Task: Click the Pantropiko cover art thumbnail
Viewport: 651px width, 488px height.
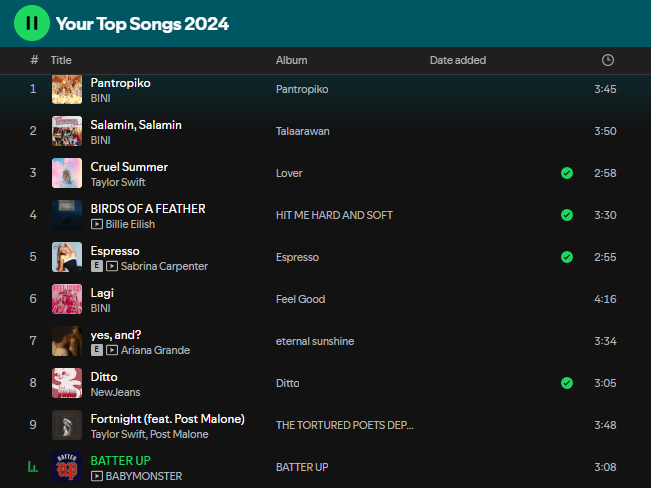Action: [x=67, y=89]
